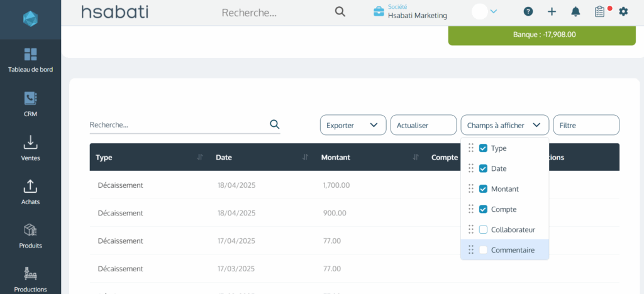644x294 pixels.
Task: Click the green Banque balance banner
Action: (x=541, y=35)
